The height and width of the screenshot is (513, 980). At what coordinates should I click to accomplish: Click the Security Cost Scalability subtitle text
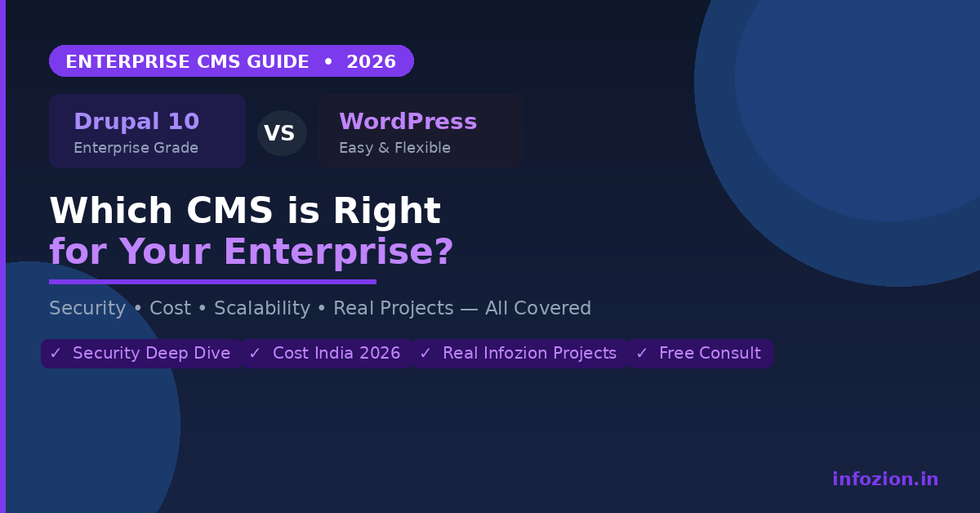(x=320, y=308)
